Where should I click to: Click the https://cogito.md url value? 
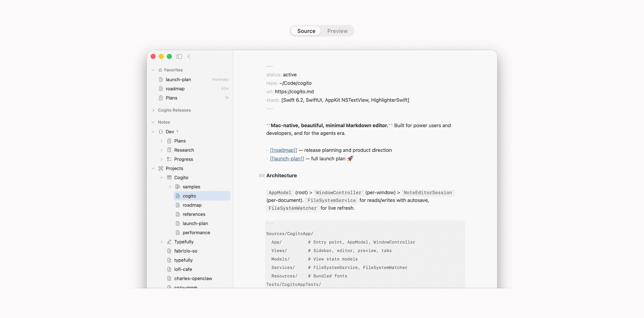point(294,92)
